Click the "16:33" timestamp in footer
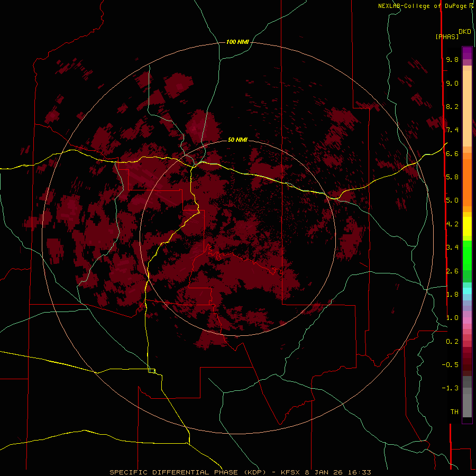 tap(359, 472)
